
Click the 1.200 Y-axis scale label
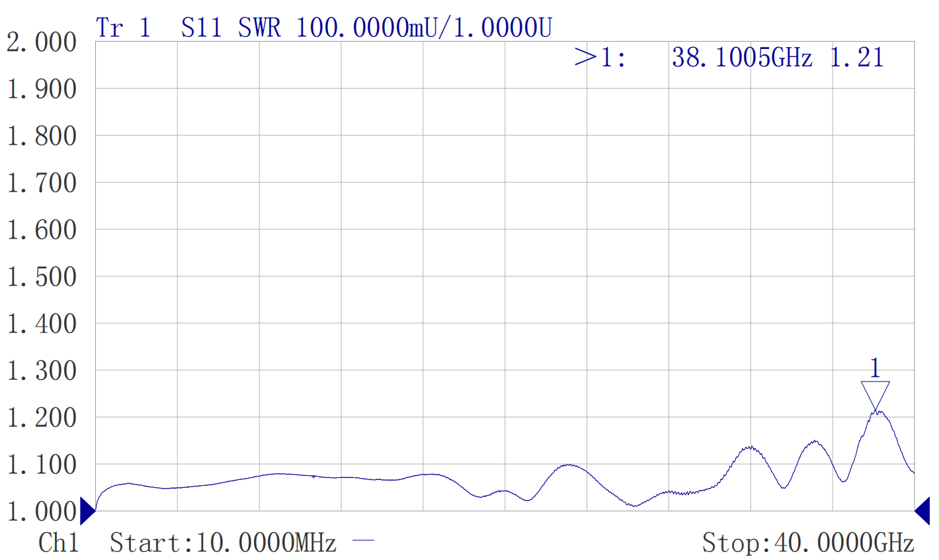42,418
